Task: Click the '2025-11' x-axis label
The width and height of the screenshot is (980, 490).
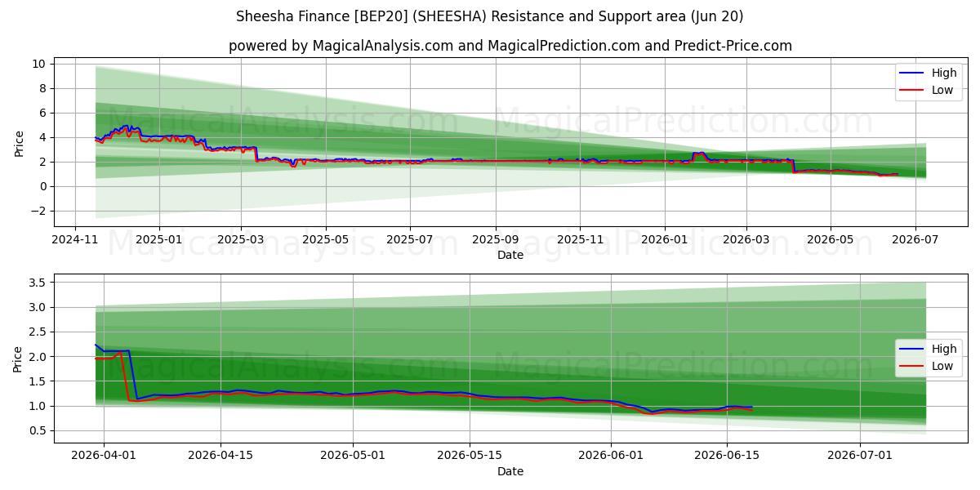Action: (580, 242)
